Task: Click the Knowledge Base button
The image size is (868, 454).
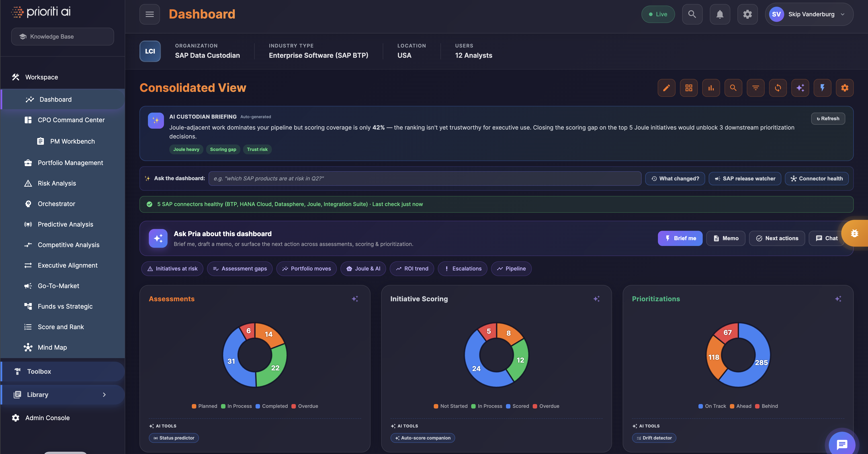Action: (63, 36)
